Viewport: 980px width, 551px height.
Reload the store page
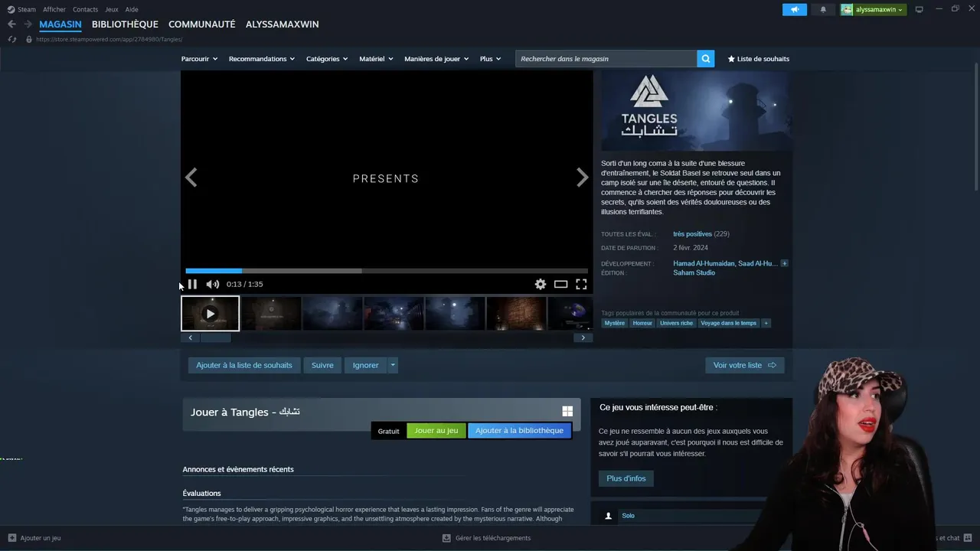point(11,39)
